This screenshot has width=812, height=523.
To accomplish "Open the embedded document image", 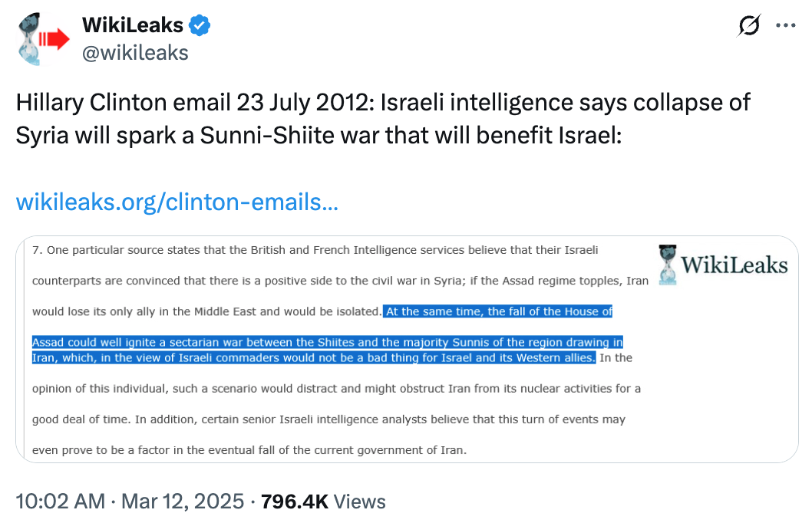I will [x=407, y=349].
